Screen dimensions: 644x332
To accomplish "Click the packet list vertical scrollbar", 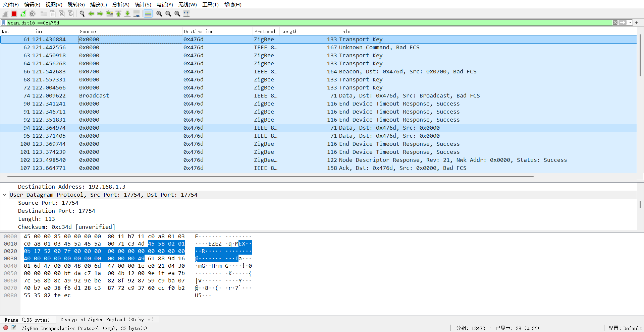I will 640,55.
